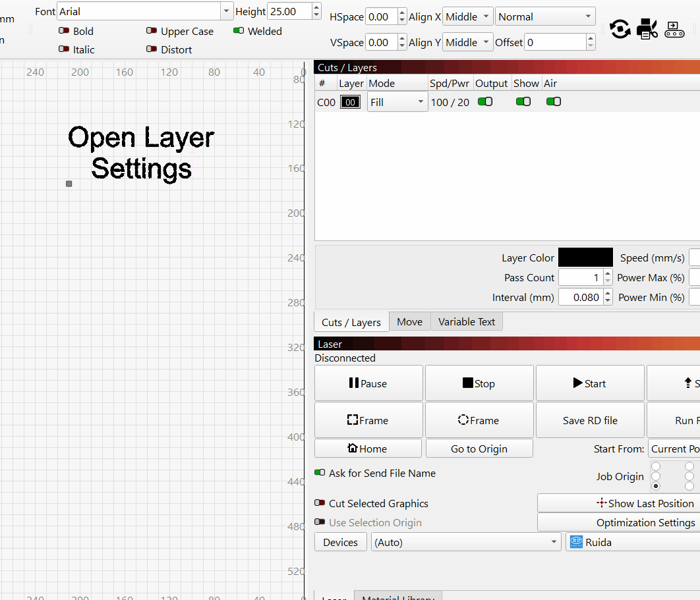Click the black 00 layer swatch in row C00

click(x=350, y=102)
